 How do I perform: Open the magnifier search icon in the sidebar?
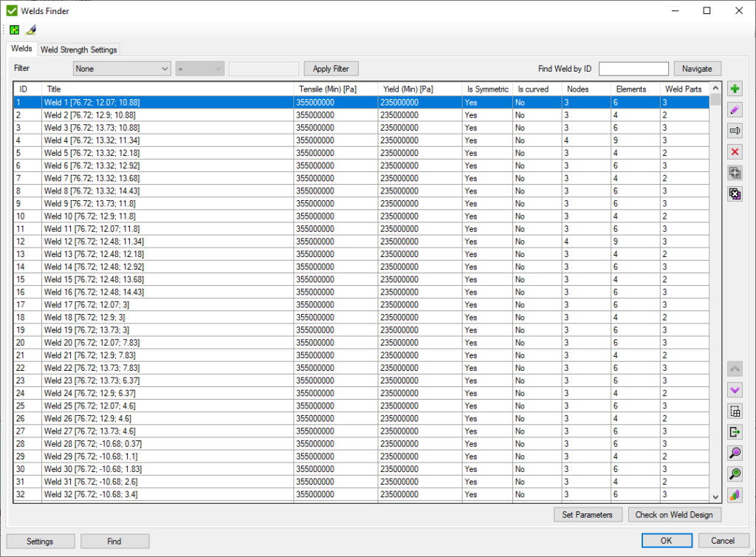(x=735, y=453)
